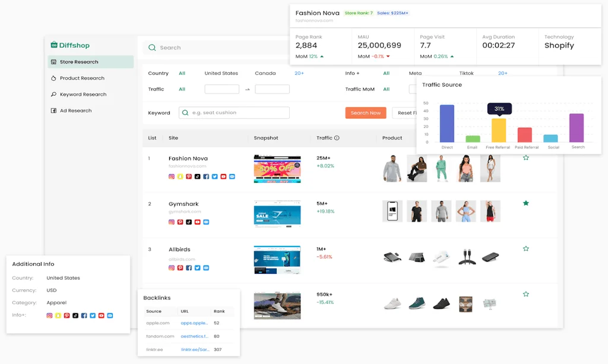Screen dimensions: 608x364
Task: Filter countries by United States
Action: tap(221, 73)
